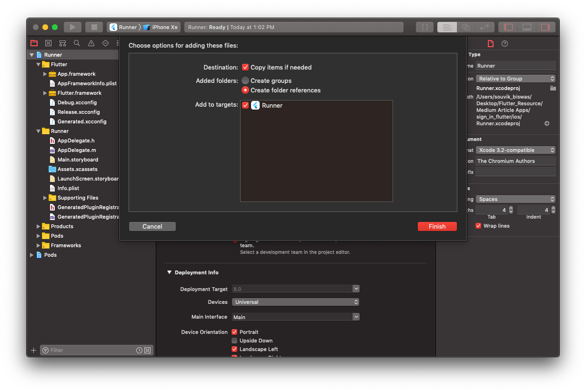
Task: Click the iPhone XR device destination
Action: tap(161, 27)
